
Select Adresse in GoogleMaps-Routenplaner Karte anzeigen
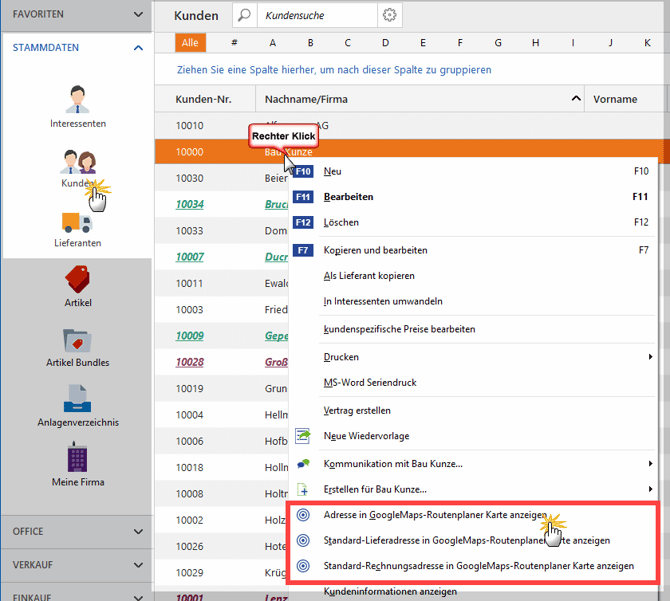click(435, 514)
